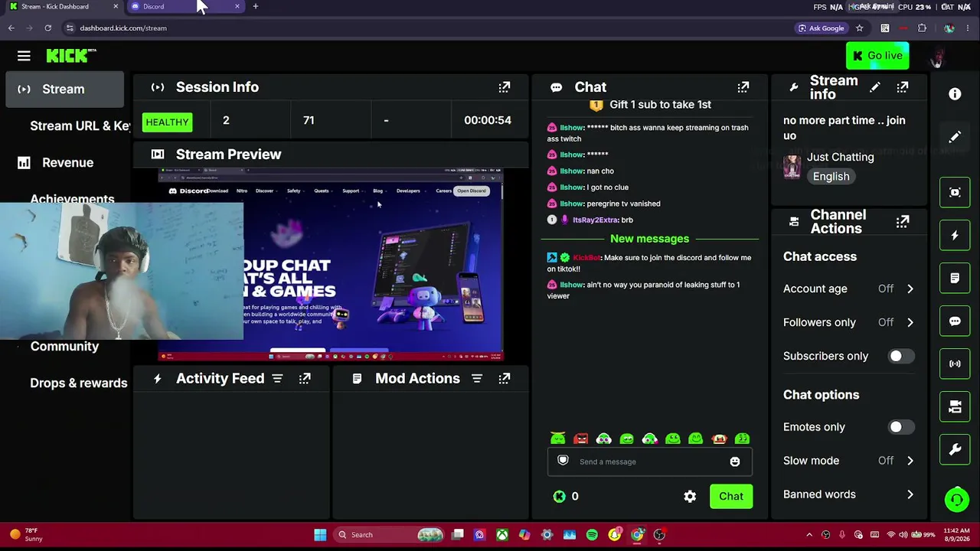Click the chat bubble icon in right sidebar
Viewport: 980px width, 551px height.
pos(955,321)
